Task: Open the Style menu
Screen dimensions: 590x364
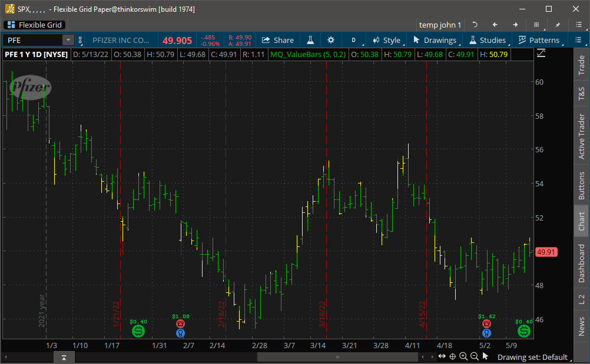Action: (x=387, y=40)
